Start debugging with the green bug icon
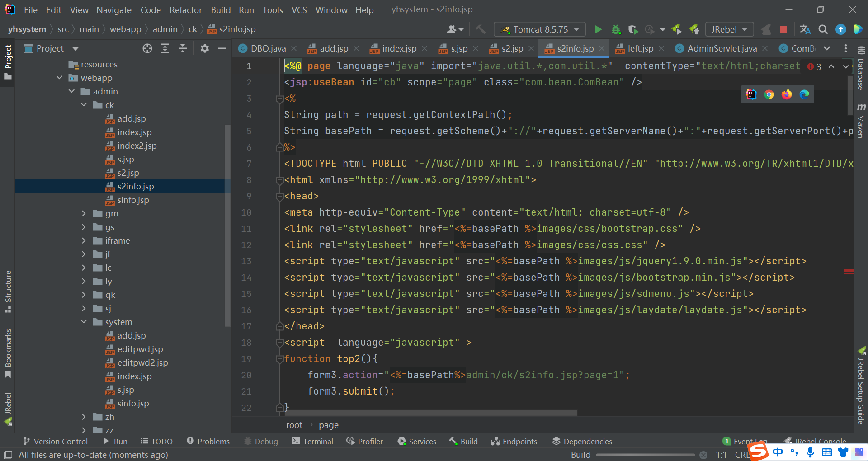Image resolution: width=868 pixels, height=461 pixels. coord(616,29)
